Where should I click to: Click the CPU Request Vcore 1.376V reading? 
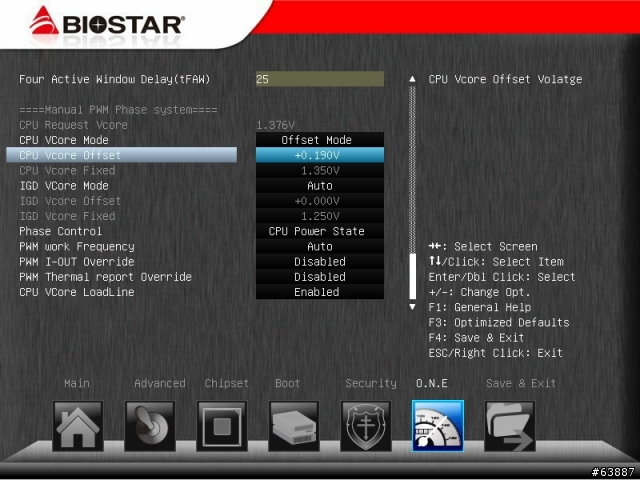coord(276,125)
